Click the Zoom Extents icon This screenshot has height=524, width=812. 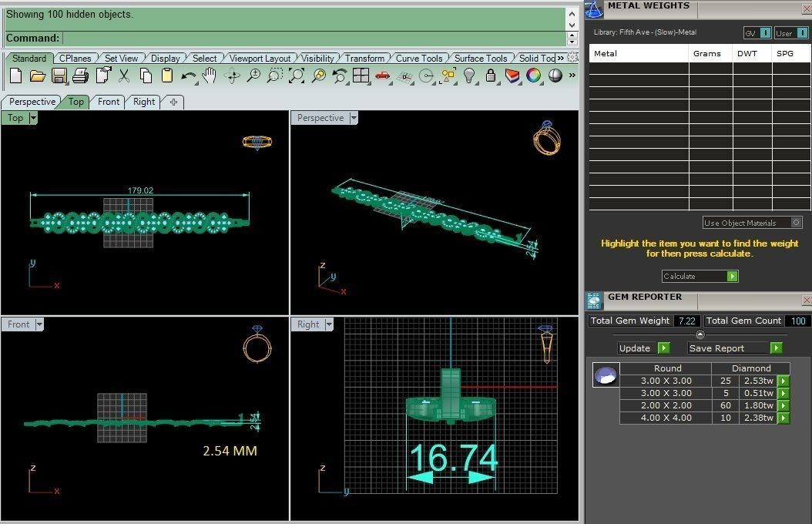point(296,76)
